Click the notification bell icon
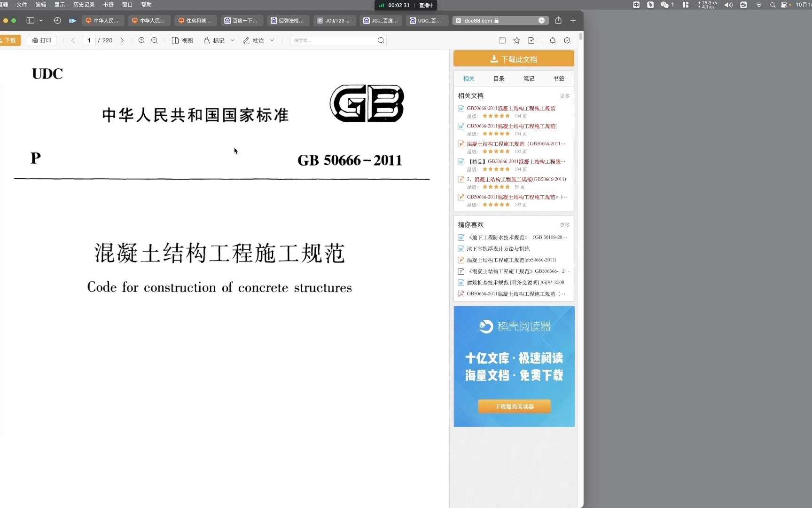This screenshot has height=508, width=812. [553, 40]
